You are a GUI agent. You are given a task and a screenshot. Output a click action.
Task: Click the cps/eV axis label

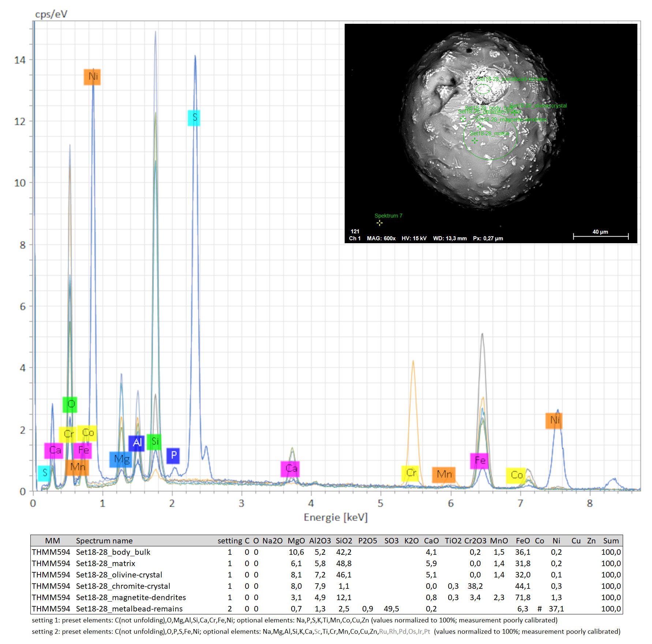[x=51, y=14]
